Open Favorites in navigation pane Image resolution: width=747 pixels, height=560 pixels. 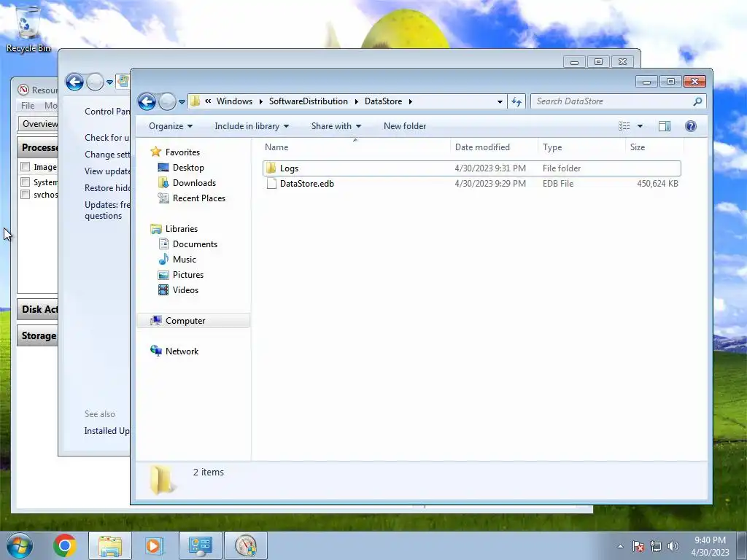click(182, 152)
